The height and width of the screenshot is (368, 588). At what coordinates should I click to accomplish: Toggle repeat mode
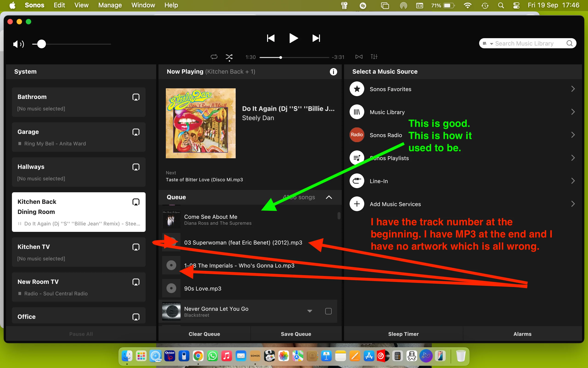(x=214, y=57)
